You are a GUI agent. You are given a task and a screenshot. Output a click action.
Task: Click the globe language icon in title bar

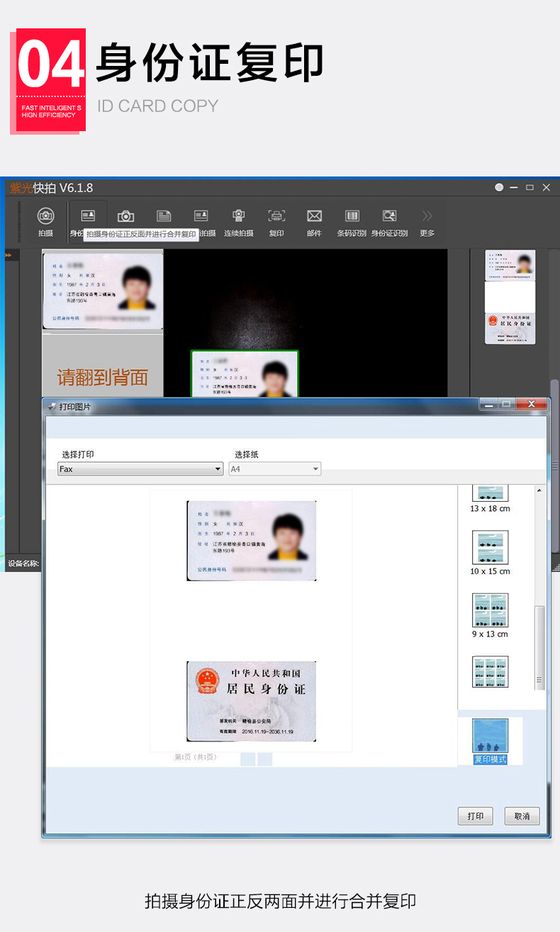click(x=499, y=188)
